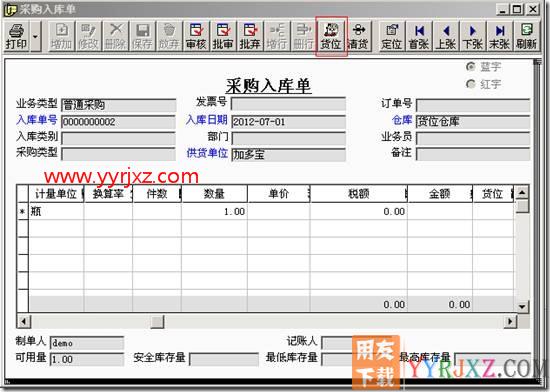Go to next document with 下张
Image resolution: width=550 pixels, height=392 pixels.
pyautogui.click(x=473, y=36)
